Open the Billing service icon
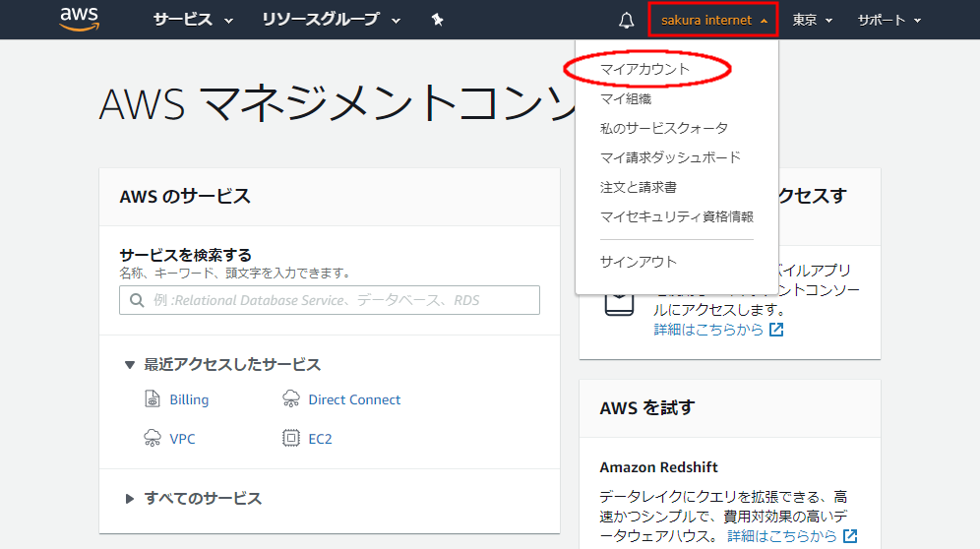 pyautogui.click(x=152, y=399)
